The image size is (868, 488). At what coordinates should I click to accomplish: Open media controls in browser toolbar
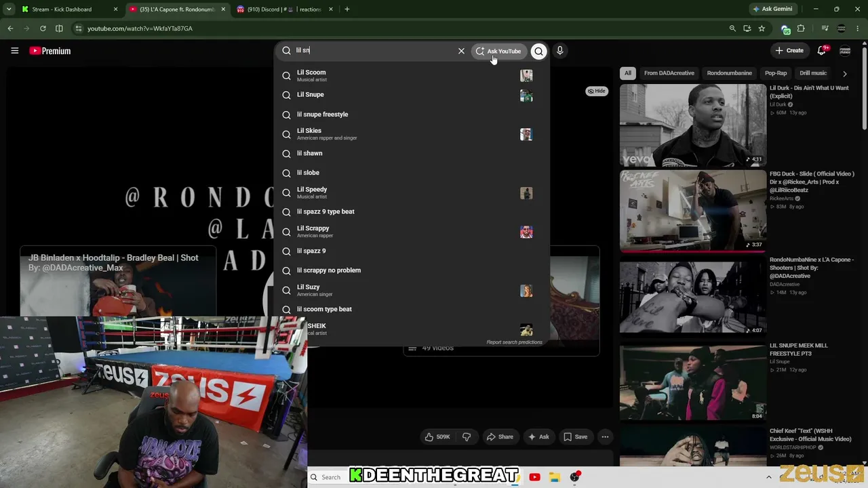click(x=825, y=28)
